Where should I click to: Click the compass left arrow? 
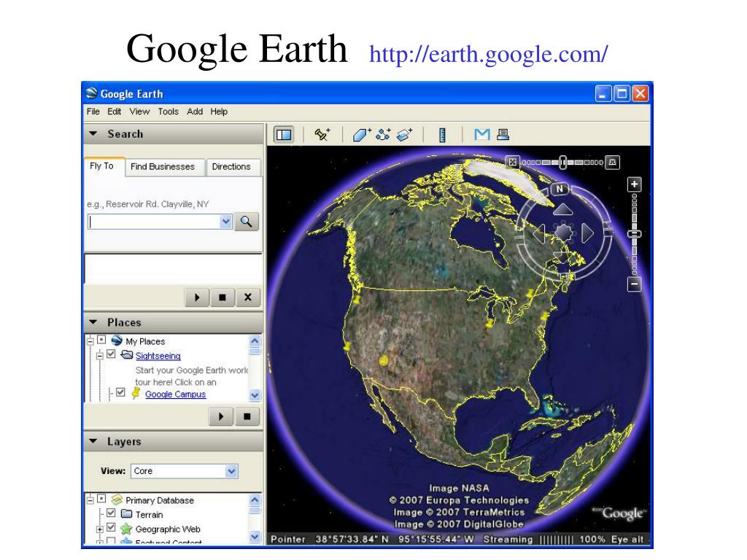click(x=539, y=233)
